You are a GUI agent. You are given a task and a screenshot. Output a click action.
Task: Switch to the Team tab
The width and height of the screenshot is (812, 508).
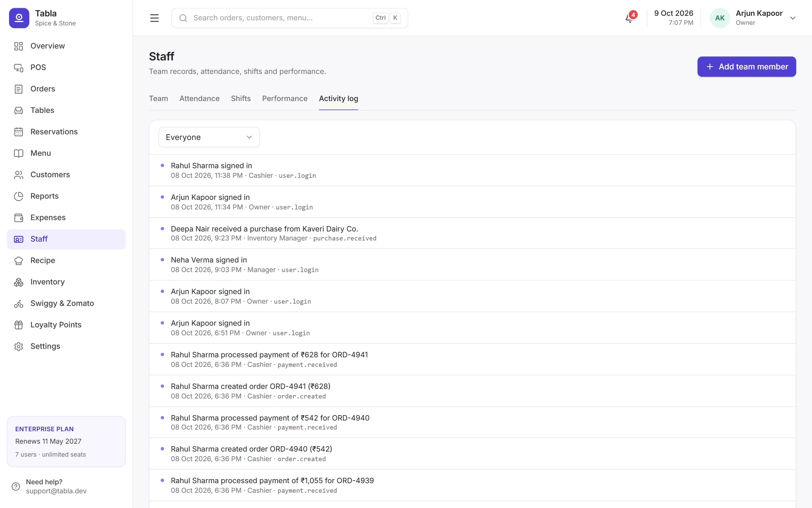coord(158,98)
